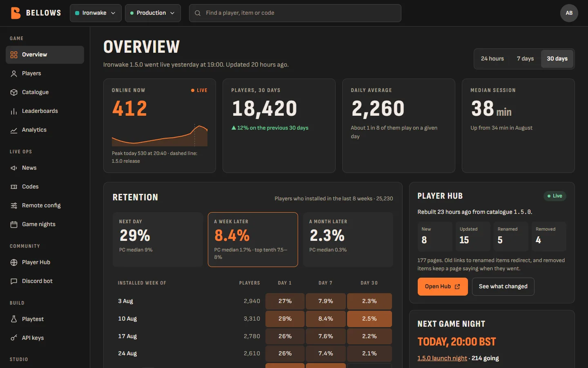Click the Remote config sliders icon

(14, 206)
